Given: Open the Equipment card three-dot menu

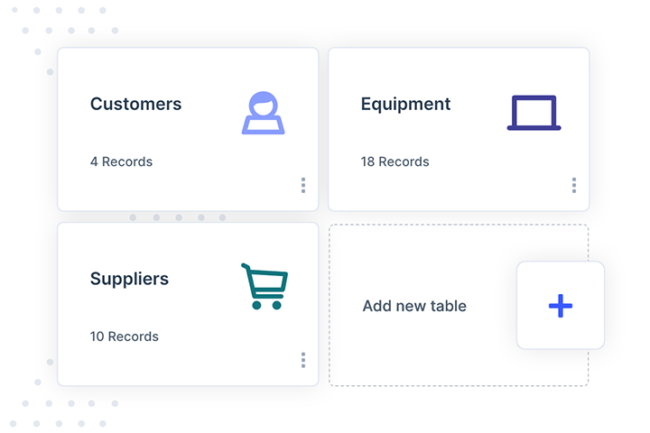Looking at the screenshot, I should click(574, 185).
